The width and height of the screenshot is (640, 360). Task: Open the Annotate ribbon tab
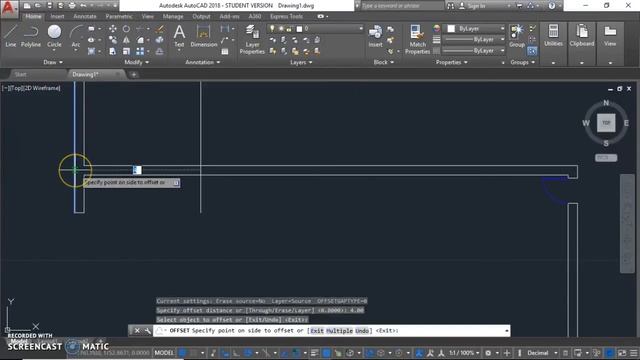84,16
